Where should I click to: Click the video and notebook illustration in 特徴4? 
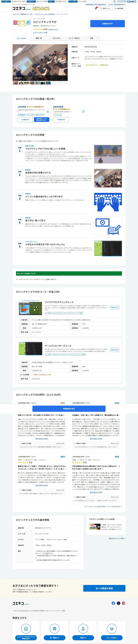pos(108,226)
